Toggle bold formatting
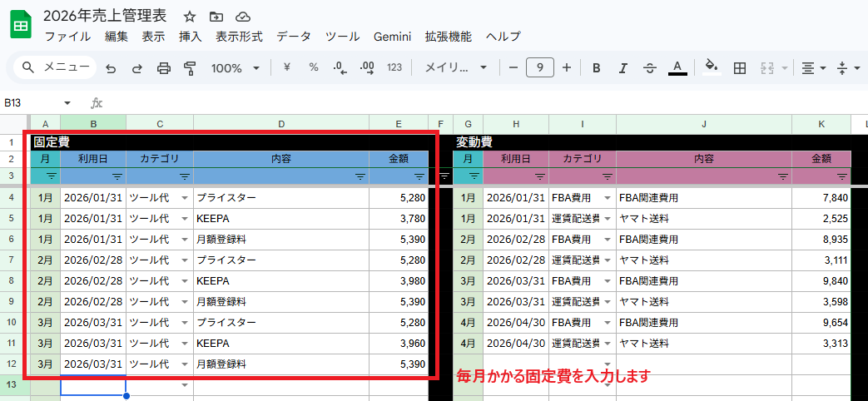868x401 pixels. pyautogui.click(x=596, y=68)
